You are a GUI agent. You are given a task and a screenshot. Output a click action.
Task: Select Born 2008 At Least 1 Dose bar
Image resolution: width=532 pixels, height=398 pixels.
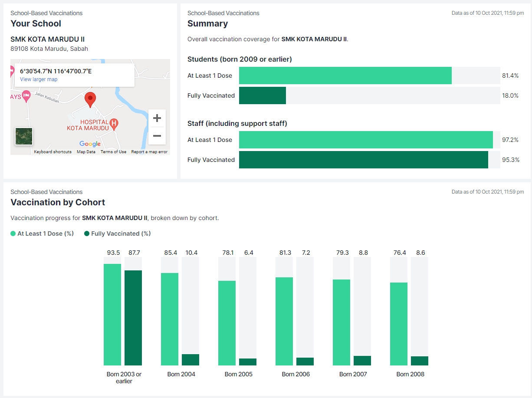tap(399, 324)
